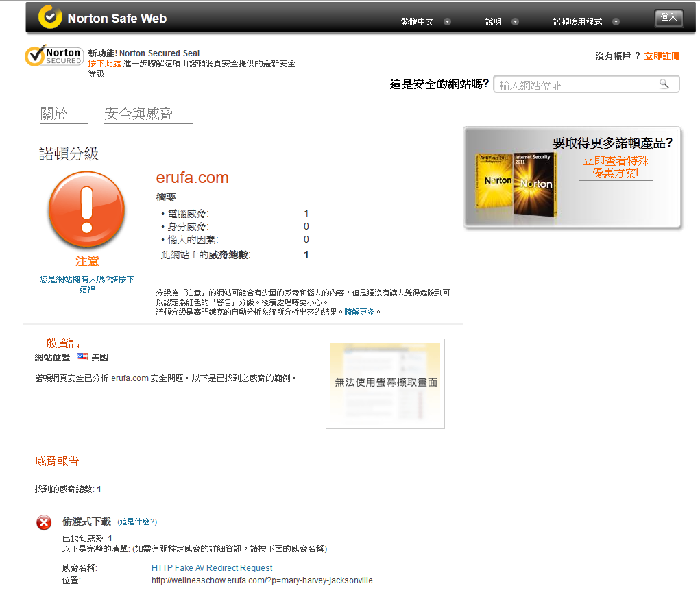Click the unavailable site screenshot thumbnail
Screen dimensions: 700x612
(385, 383)
